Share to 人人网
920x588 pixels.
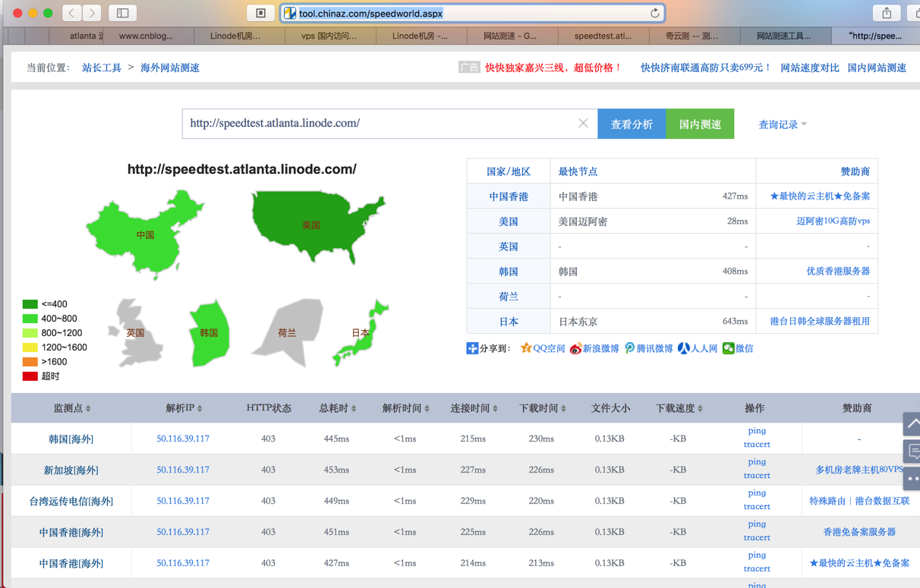point(697,348)
